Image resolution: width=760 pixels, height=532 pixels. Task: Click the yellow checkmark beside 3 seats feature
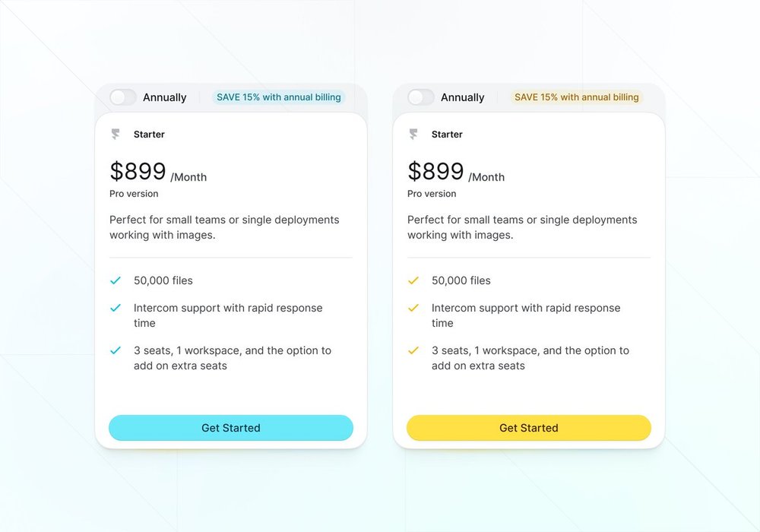pos(413,350)
